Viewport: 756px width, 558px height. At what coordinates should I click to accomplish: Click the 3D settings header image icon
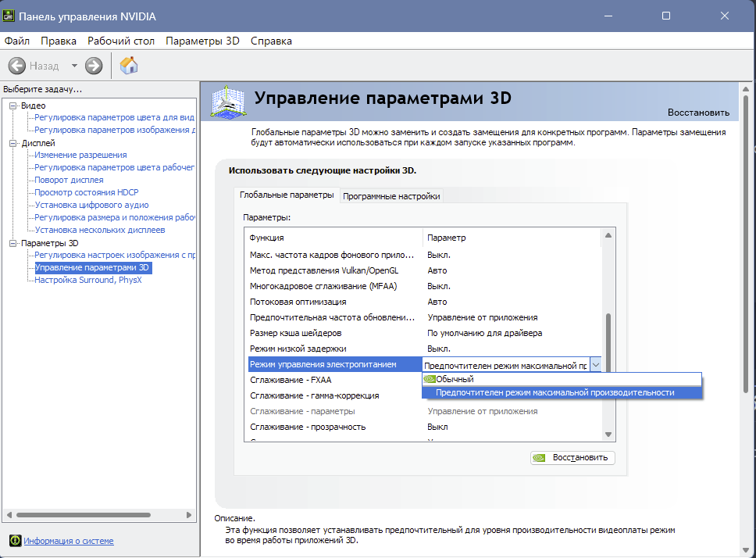tap(228, 102)
